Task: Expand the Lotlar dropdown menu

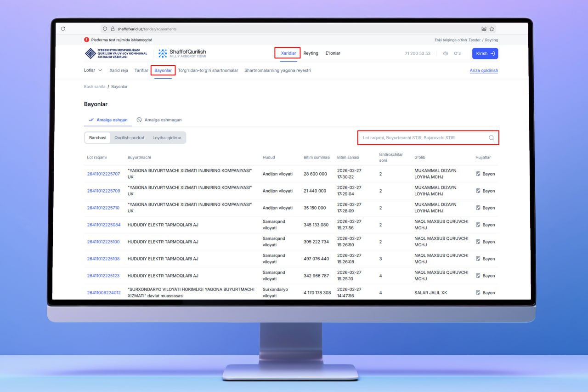Action: click(x=93, y=71)
